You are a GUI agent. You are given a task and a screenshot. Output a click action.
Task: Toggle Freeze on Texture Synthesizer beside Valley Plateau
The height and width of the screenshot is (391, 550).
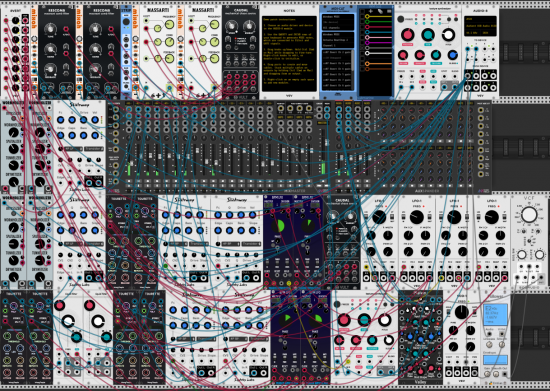(x=337, y=304)
